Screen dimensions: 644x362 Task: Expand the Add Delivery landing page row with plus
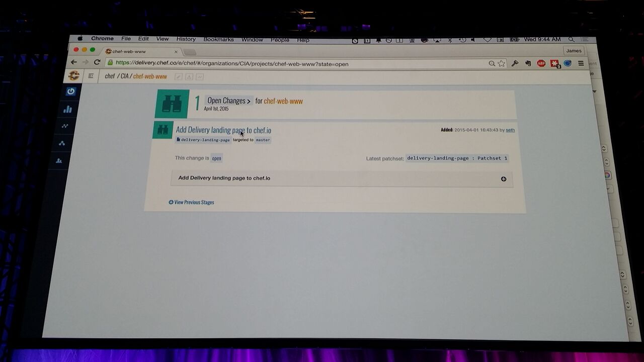(503, 179)
